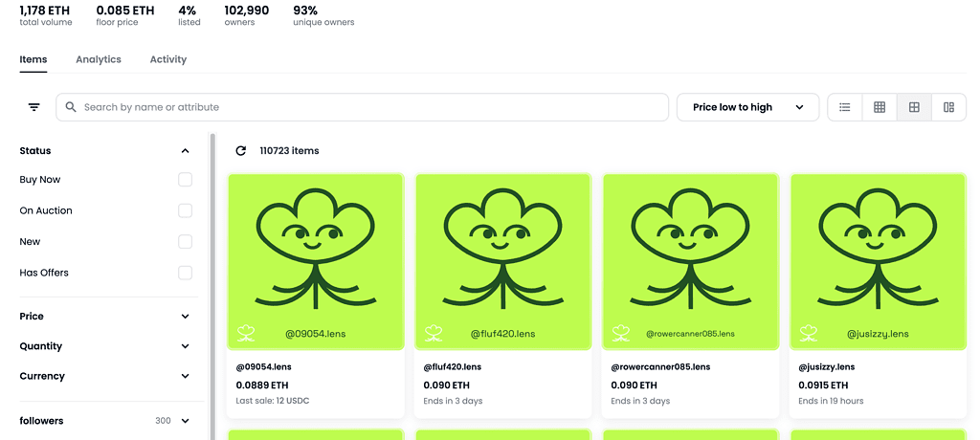
Task: Open the Activity tab
Action: tap(168, 59)
